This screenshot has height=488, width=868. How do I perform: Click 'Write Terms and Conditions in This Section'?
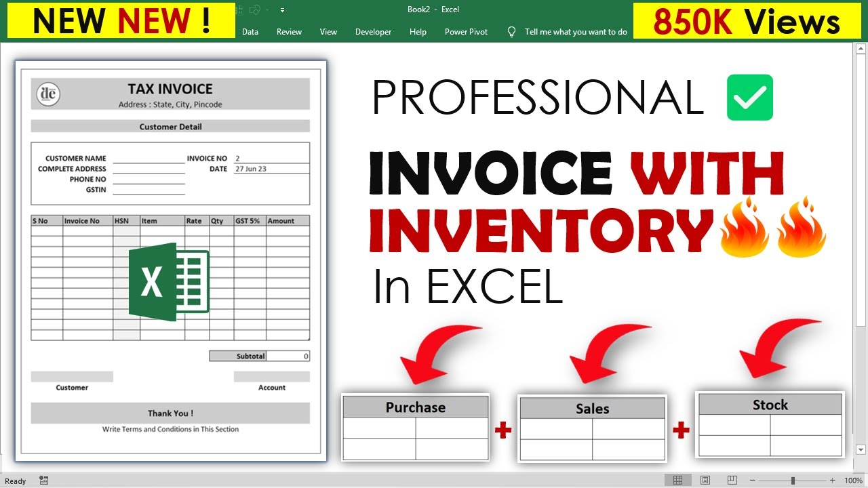[x=170, y=429]
